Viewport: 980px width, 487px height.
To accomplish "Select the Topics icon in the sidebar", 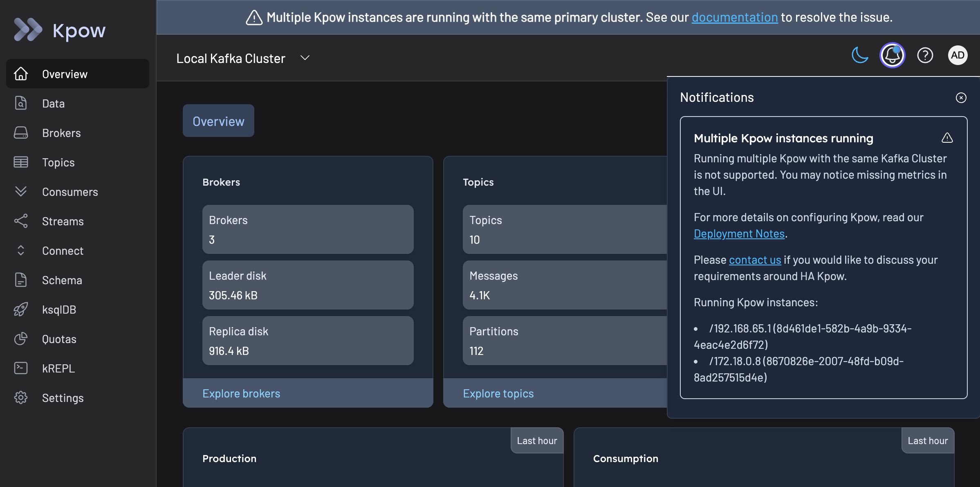I will pyautogui.click(x=21, y=162).
